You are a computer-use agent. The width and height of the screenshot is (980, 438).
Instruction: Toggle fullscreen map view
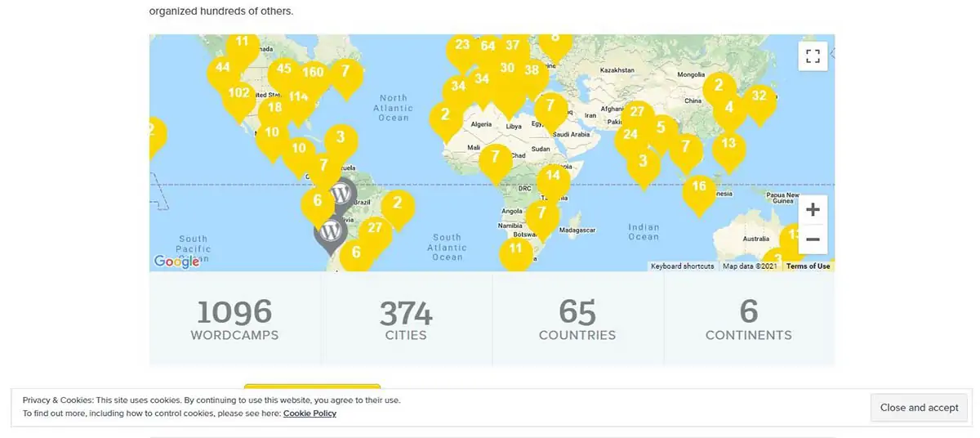click(813, 56)
